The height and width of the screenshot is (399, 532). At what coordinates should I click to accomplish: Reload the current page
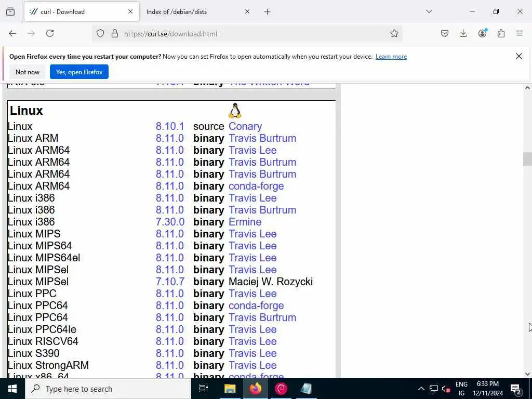click(x=50, y=33)
